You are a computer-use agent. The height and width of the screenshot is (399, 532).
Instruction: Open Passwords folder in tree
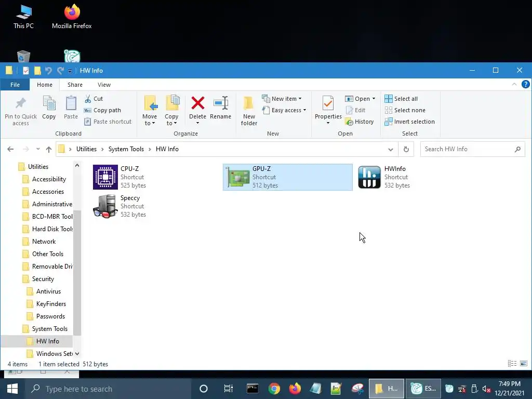(50, 316)
